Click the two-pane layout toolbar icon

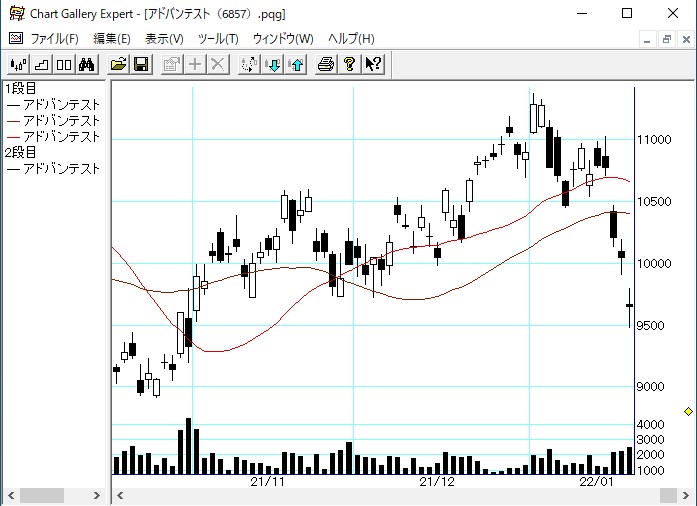coord(64,65)
